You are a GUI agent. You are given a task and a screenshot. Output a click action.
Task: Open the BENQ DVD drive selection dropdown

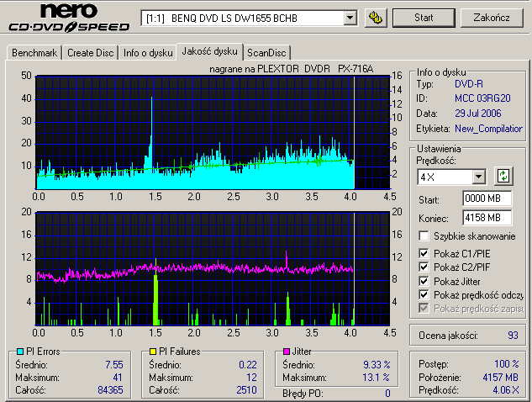(x=350, y=18)
